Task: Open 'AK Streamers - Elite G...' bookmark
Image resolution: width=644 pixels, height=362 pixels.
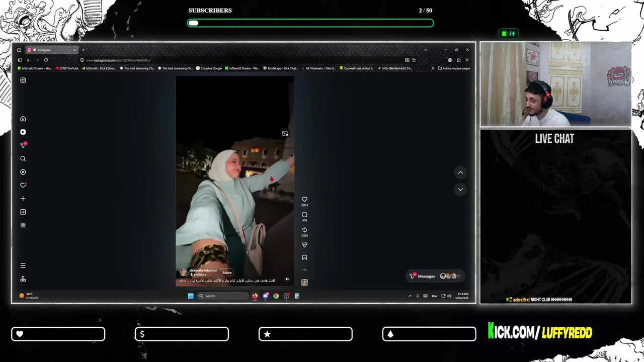Action: 318,68
